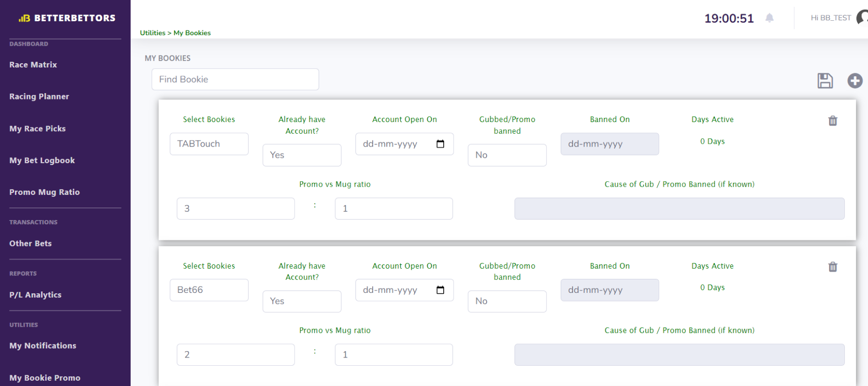868x386 pixels.
Task: Open calendar picker for Bet66 Account Open On
Action: 440,290
